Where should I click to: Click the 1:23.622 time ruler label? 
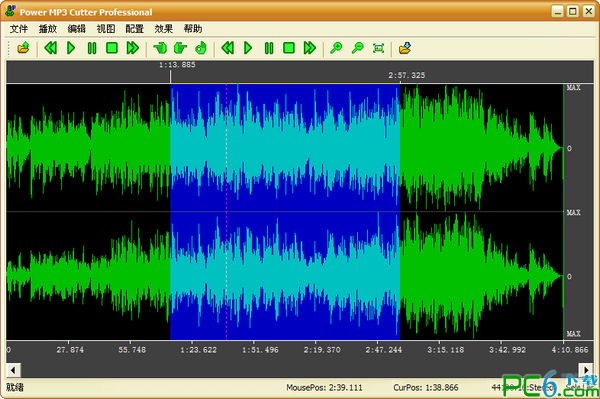[x=198, y=350]
